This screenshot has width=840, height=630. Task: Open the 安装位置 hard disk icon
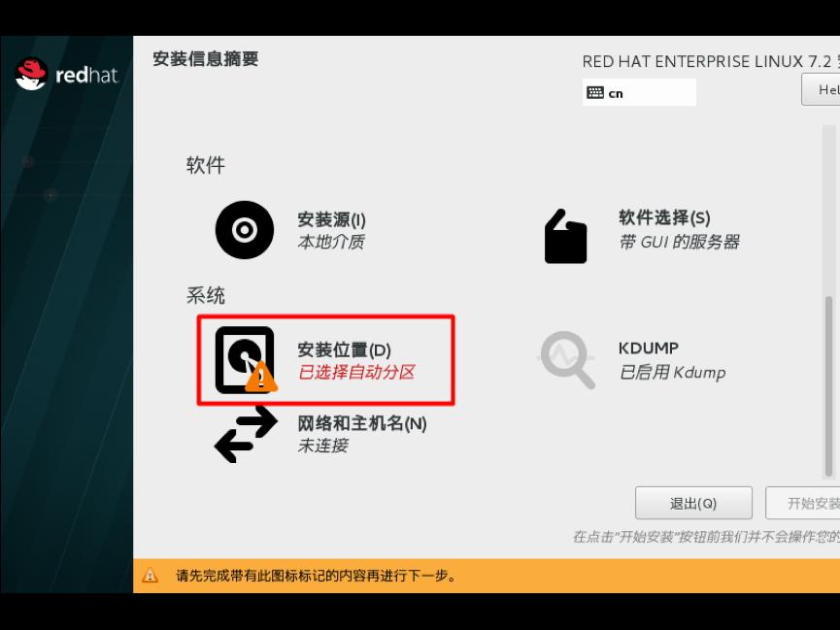click(246, 359)
